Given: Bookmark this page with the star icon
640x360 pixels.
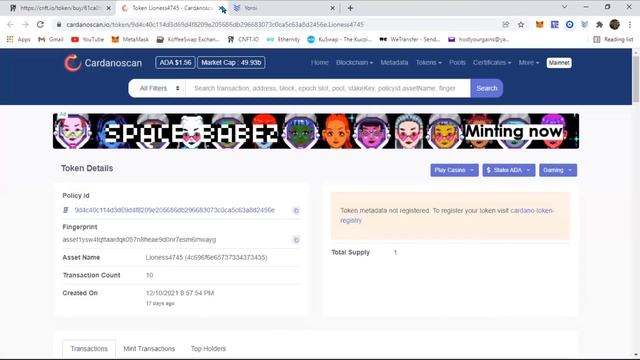Looking at the screenshot, I should (x=521, y=24).
